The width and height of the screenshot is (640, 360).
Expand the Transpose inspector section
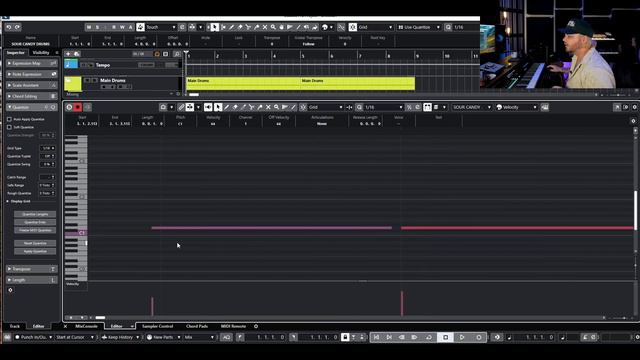coord(31,269)
